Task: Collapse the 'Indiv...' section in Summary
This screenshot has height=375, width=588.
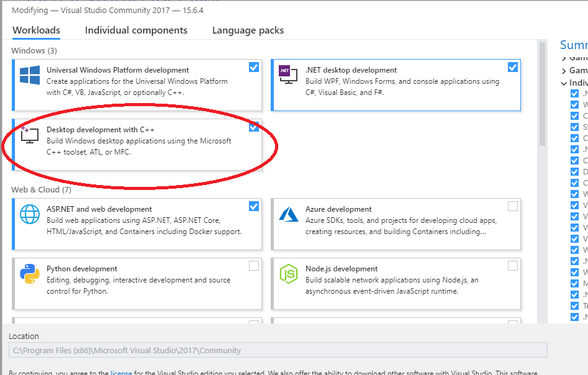Action: click(x=564, y=83)
